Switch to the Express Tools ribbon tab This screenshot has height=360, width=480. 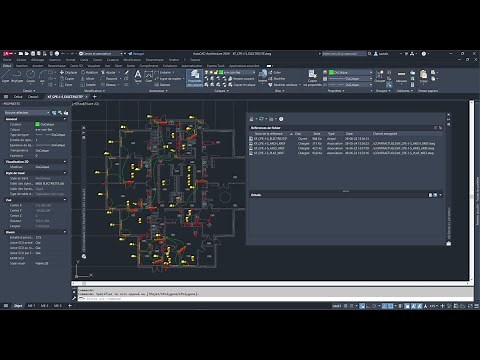(x=215, y=66)
